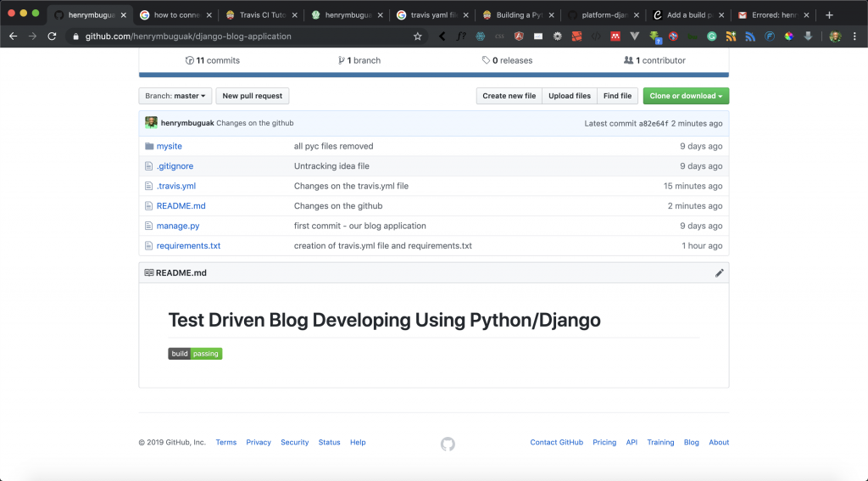
Task: Open the Pricing footer link
Action: pyautogui.click(x=604, y=442)
